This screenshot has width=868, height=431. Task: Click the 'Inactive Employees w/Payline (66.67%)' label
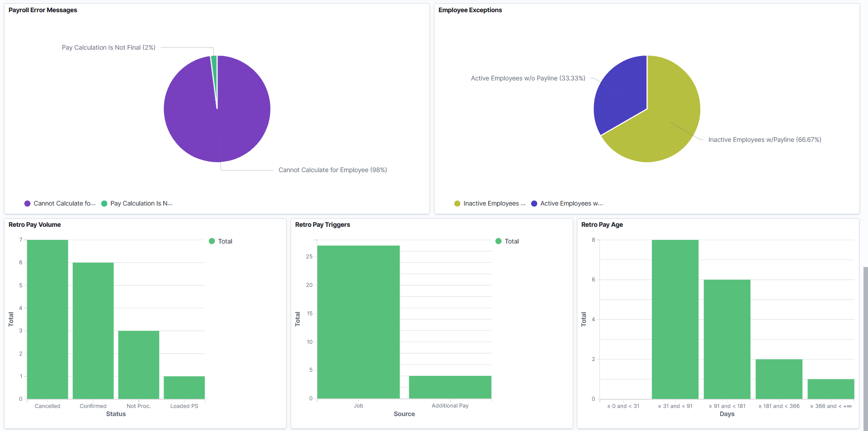(x=765, y=140)
